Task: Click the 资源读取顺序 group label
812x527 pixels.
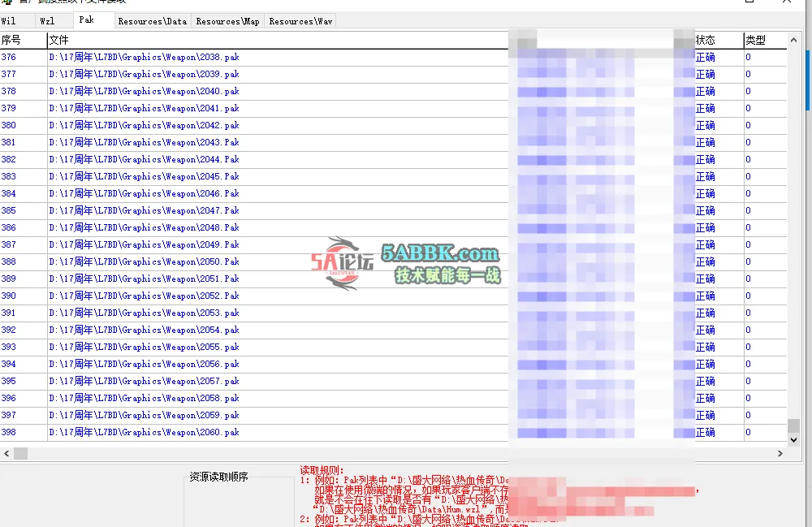Action: pyautogui.click(x=218, y=477)
